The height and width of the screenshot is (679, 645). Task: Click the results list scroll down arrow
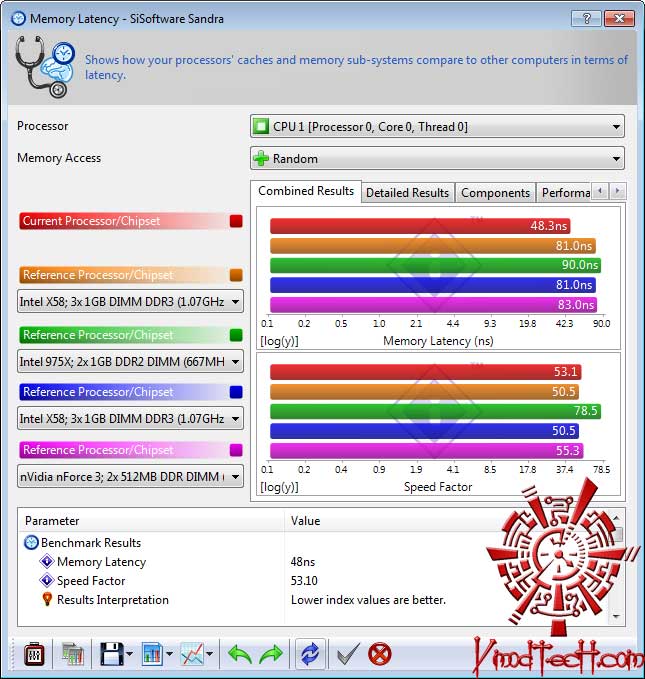coord(616,616)
